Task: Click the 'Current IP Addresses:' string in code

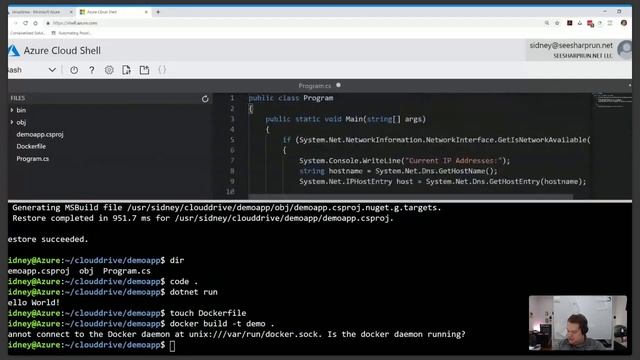Action: (453, 160)
